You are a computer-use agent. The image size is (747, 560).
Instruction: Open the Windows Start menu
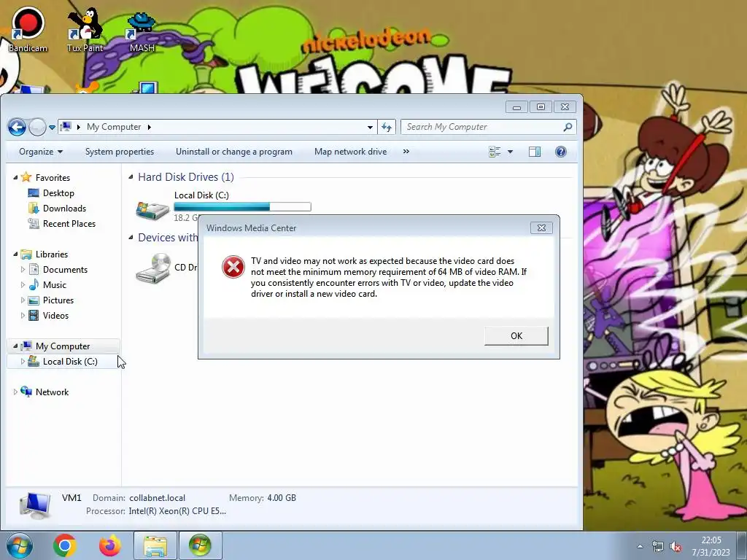(19, 545)
